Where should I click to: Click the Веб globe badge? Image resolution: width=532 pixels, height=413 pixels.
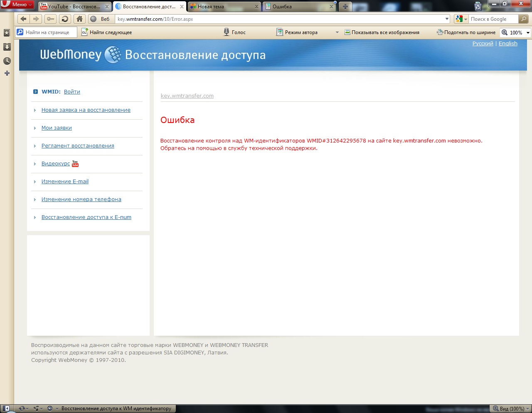point(100,19)
